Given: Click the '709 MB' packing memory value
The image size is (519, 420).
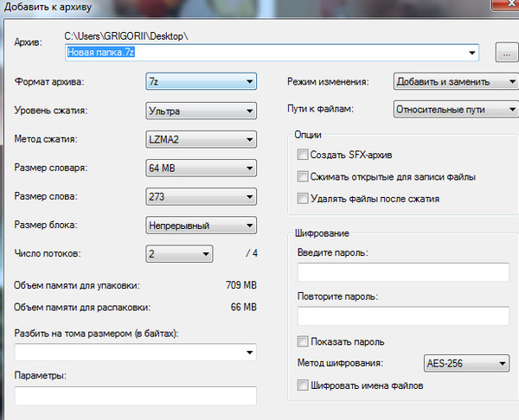Looking at the screenshot, I should tap(241, 285).
